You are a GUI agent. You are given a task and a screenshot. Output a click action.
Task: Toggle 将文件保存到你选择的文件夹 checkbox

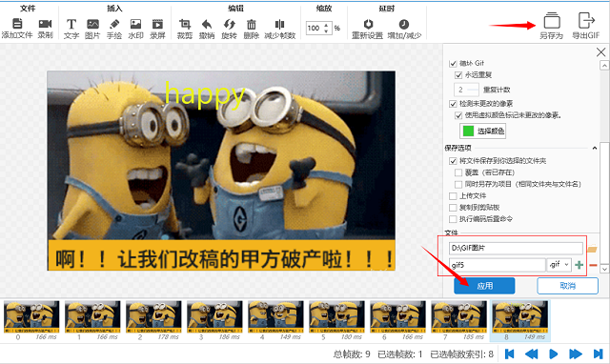point(453,161)
